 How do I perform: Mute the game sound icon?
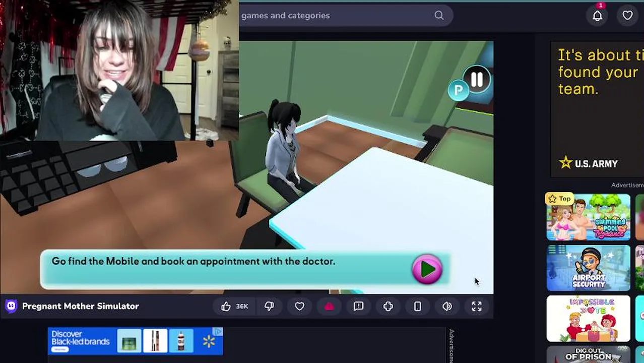pos(447,306)
